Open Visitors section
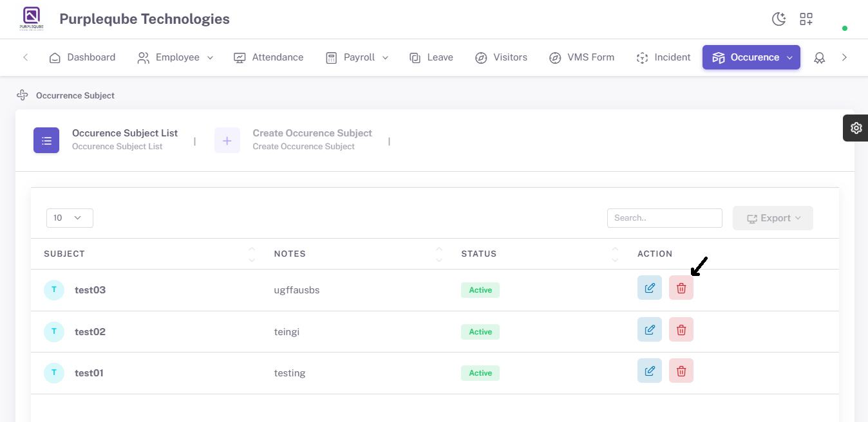Screen dimensions: 868x422 pos(501,57)
